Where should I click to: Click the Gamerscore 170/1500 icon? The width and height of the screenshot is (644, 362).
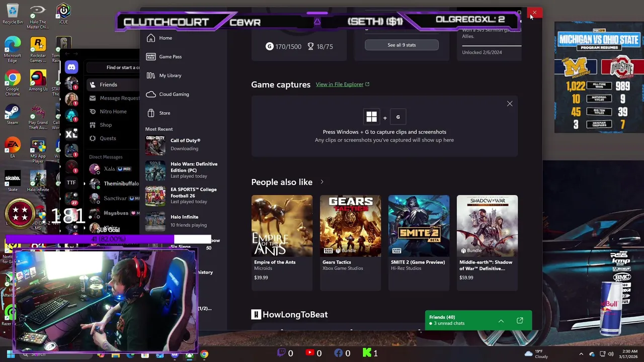coord(270,46)
